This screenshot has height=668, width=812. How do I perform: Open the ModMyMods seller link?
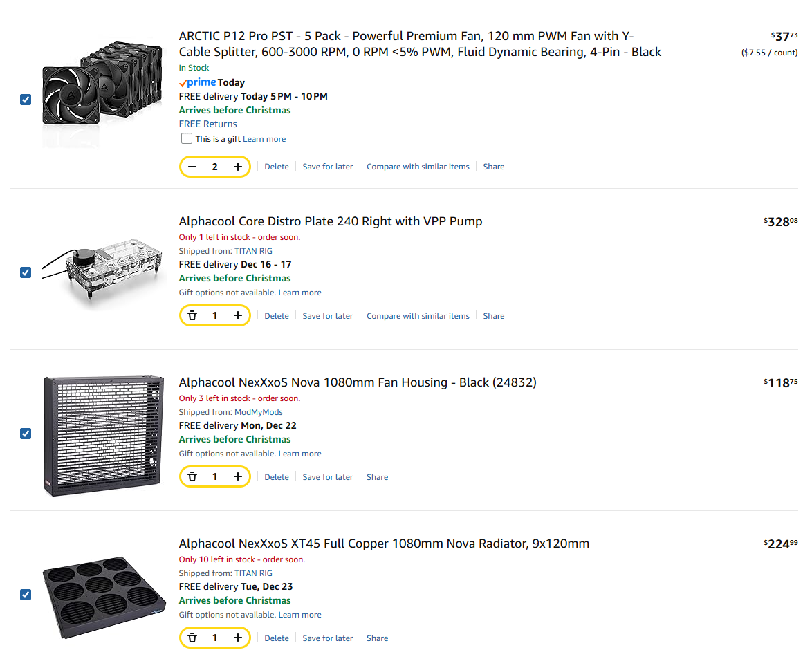coord(258,412)
